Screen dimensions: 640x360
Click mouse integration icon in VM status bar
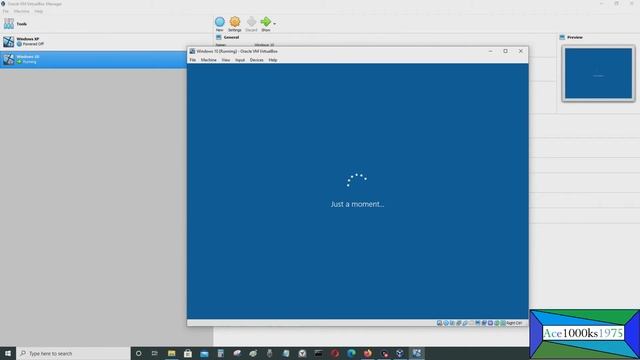[x=497, y=323]
